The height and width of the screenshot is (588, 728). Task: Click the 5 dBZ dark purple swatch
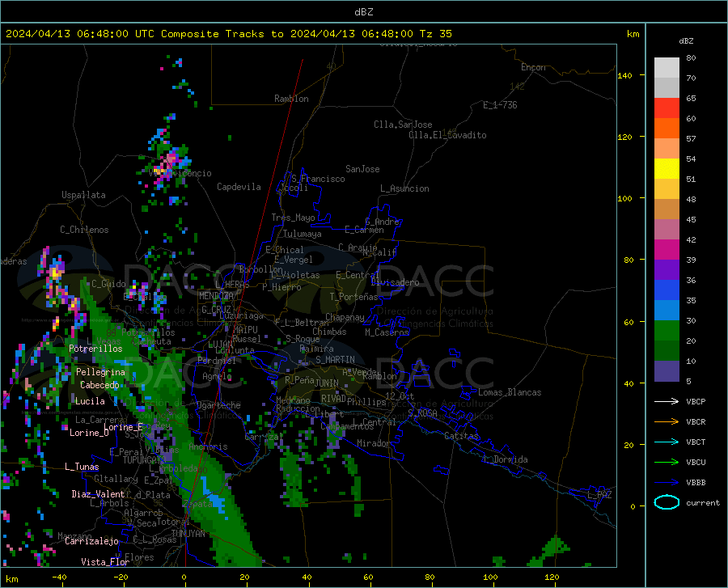[667, 370]
